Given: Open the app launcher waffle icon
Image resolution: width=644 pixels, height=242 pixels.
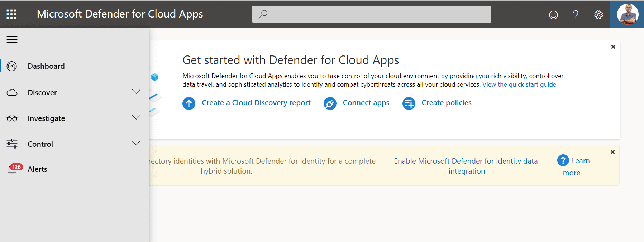Looking at the screenshot, I should point(11,14).
